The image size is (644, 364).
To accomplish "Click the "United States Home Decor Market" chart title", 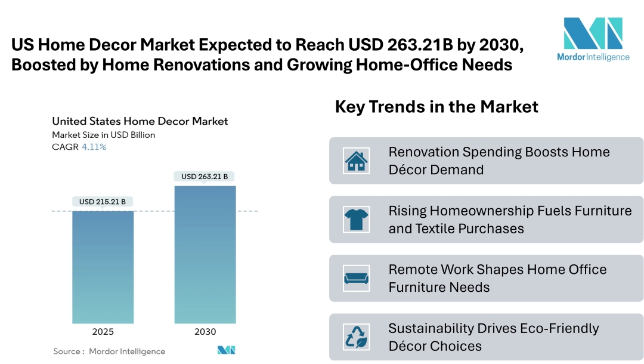I will (x=140, y=121).
